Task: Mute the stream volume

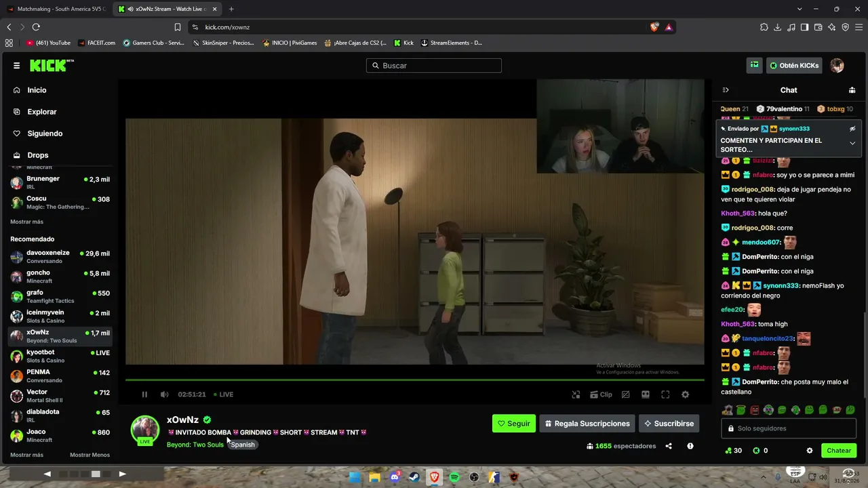Action: (x=164, y=394)
